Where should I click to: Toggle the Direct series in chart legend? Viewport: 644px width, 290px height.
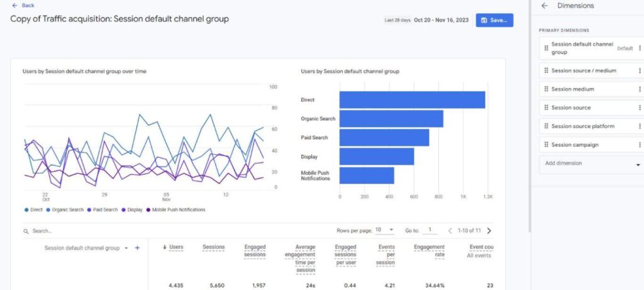pyautogui.click(x=34, y=209)
